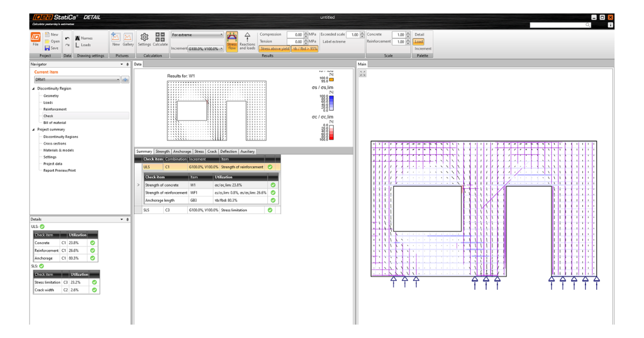
Task: Toggle Reactions and loads display
Action: tap(247, 41)
